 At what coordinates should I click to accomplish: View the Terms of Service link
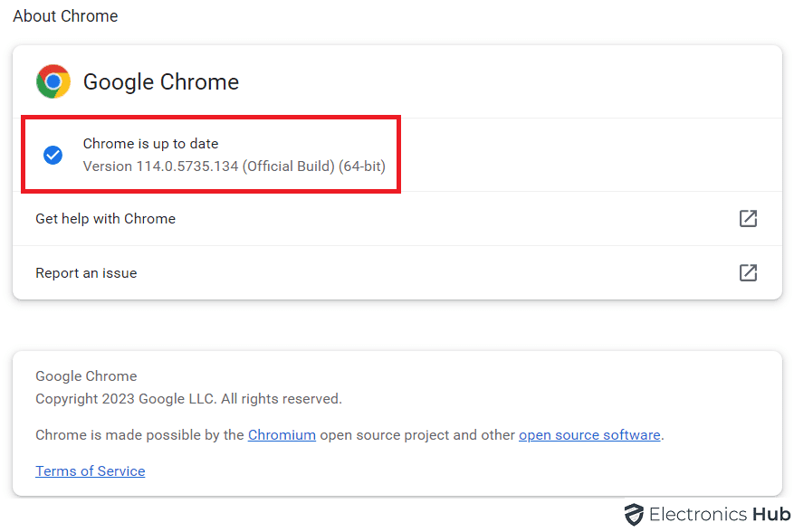[x=90, y=471]
